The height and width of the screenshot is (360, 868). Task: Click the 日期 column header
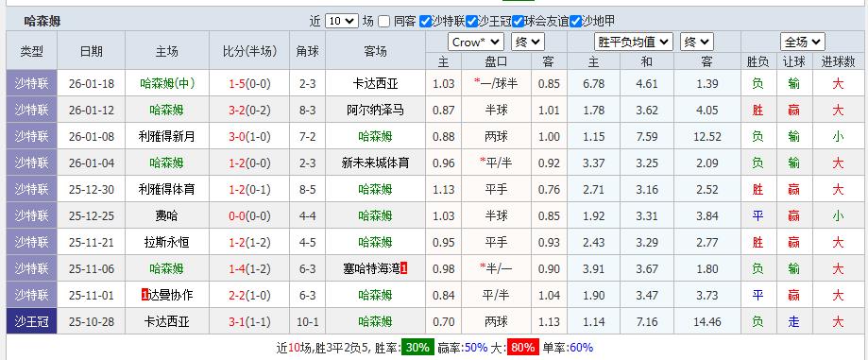pos(92,51)
